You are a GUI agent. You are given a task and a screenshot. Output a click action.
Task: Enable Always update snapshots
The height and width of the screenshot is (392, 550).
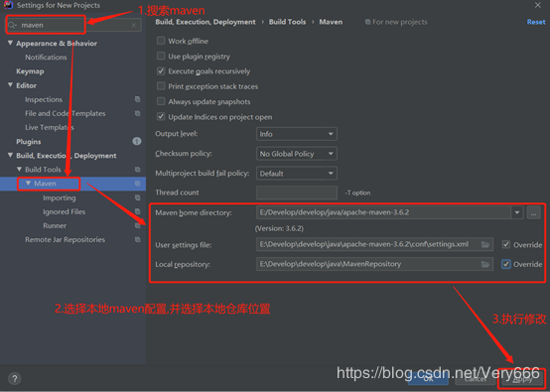point(161,101)
